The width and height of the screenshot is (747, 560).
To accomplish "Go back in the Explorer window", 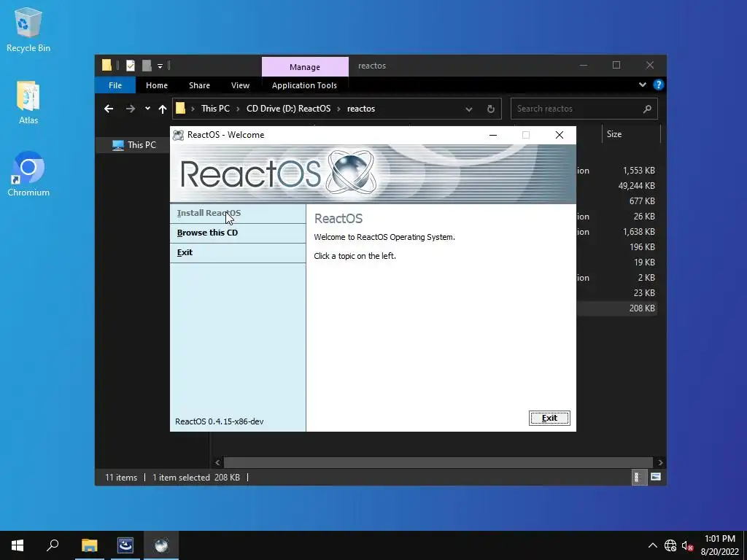I will 109,109.
